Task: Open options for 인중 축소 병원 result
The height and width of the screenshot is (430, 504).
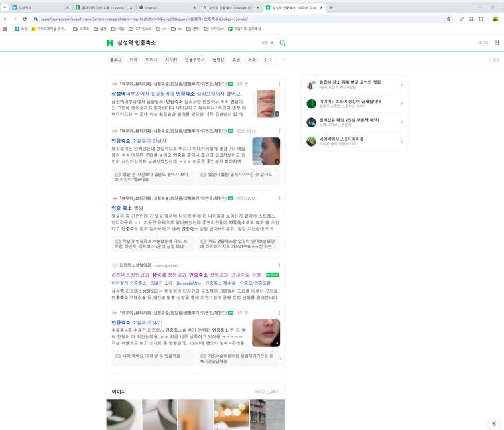Action: (x=279, y=199)
